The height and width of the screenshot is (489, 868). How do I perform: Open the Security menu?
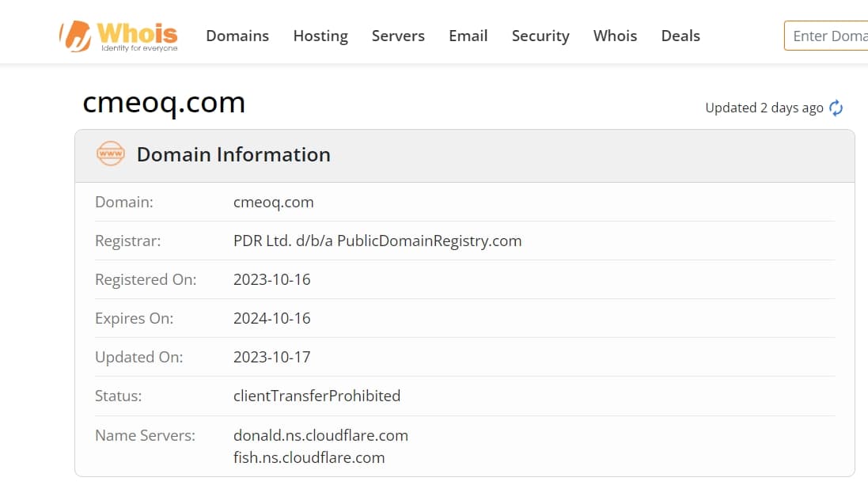coord(540,36)
